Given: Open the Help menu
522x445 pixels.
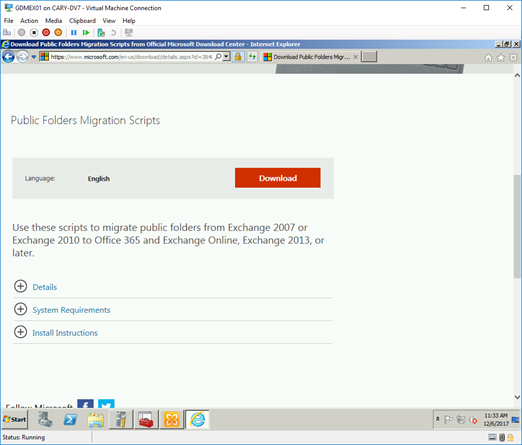Looking at the screenshot, I should (x=129, y=21).
